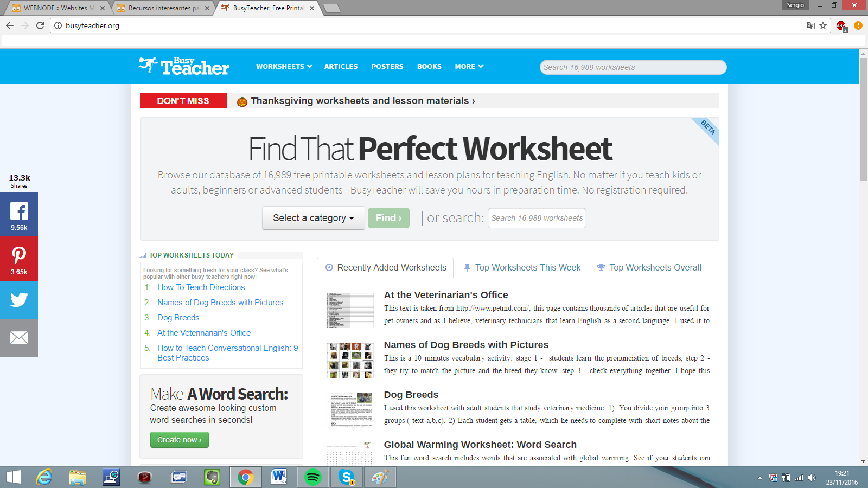This screenshot has height=488, width=868.
Task: Click the Create now button
Action: [179, 440]
